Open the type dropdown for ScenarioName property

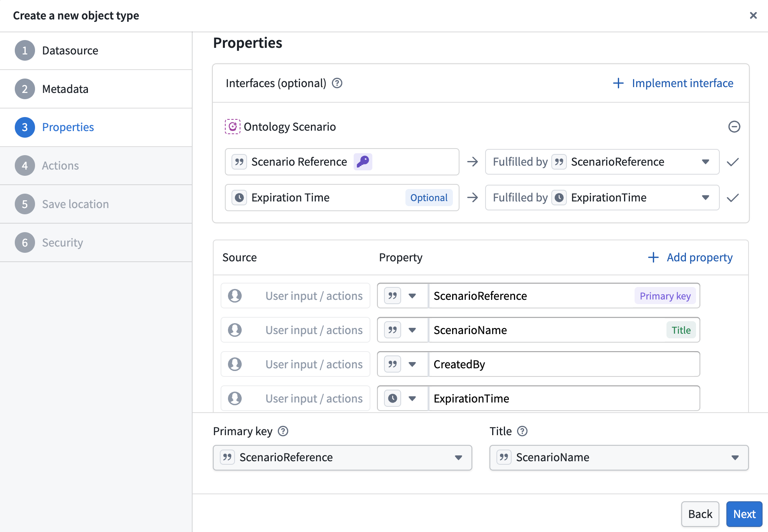point(403,330)
